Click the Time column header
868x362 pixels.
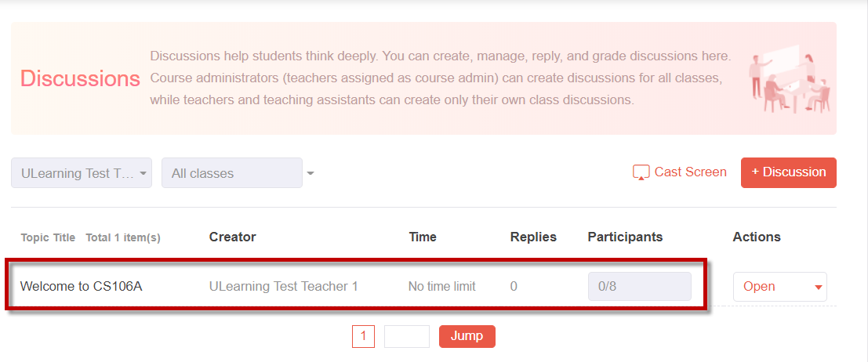pos(423,237)
